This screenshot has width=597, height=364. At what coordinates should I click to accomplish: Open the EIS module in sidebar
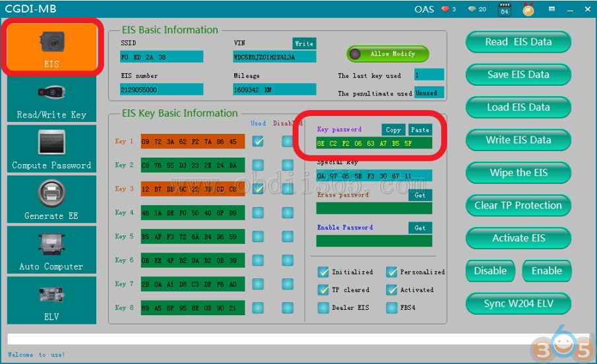(x=51, y=47)
